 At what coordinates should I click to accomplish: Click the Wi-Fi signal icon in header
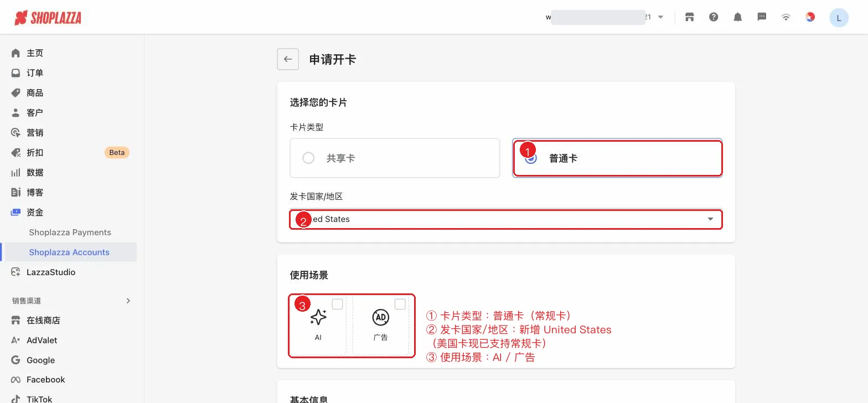click(786, 17)
